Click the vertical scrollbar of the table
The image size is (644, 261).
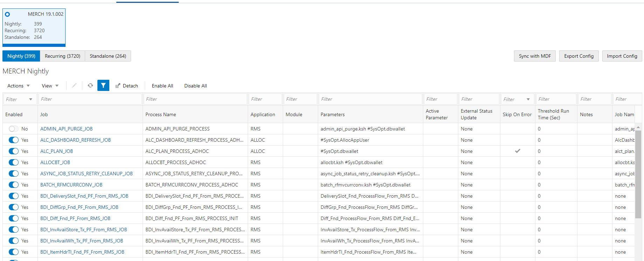(638, 174)
